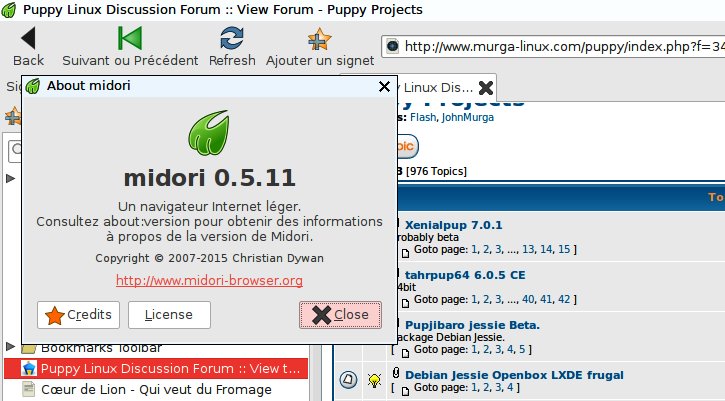This screenshot has width=725, height=401.
Task: Click the page icon before tahrpup64 Goto page
Action: 406,303
